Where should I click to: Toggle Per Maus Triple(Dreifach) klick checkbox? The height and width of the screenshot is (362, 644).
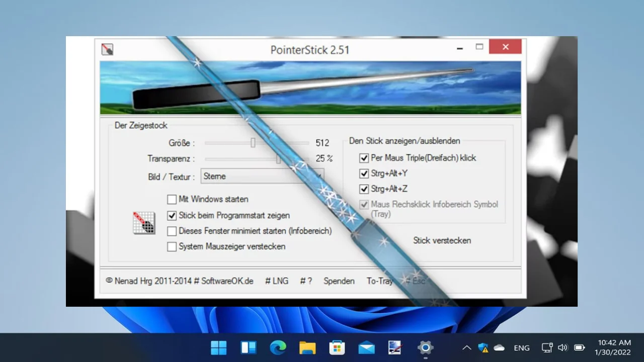pos(364,158)
